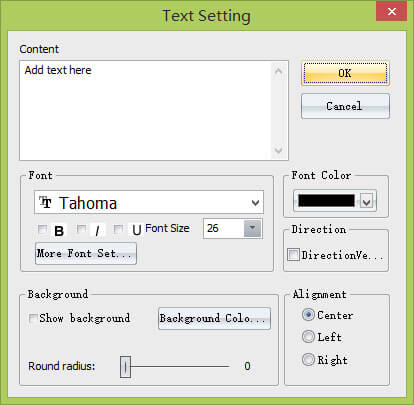Click the content box scroll up arrow
This screenshot has height=405, width=414.
point(278,71)
